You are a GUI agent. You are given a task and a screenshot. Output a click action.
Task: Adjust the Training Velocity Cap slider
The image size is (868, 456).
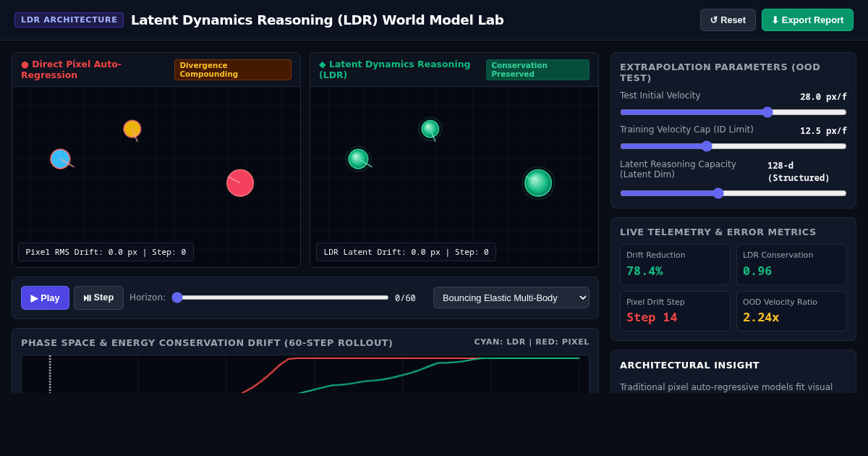point(733,146)
